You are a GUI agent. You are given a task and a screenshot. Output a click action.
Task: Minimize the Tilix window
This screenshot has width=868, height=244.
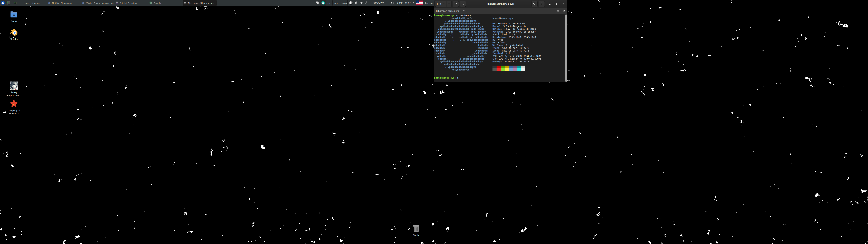[x=550, y=4]
